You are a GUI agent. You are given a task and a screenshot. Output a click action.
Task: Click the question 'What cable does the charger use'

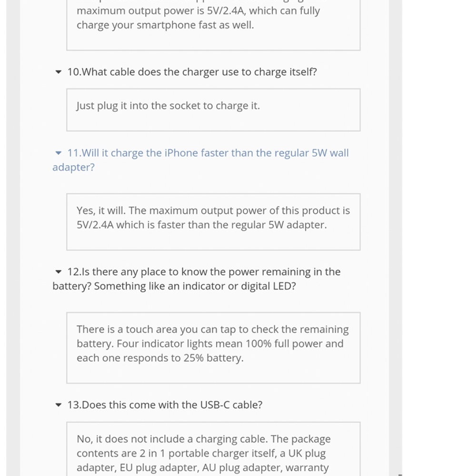[192, 72]
